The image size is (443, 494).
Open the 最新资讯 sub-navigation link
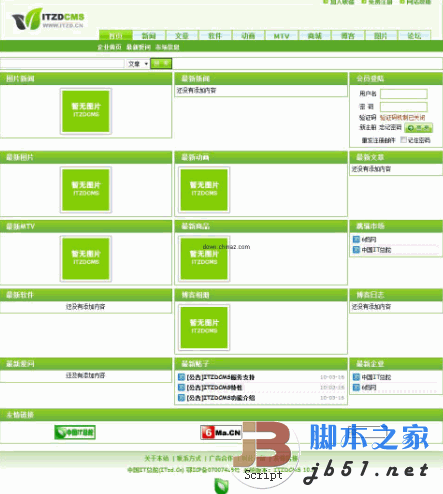(x=138, y=47)
